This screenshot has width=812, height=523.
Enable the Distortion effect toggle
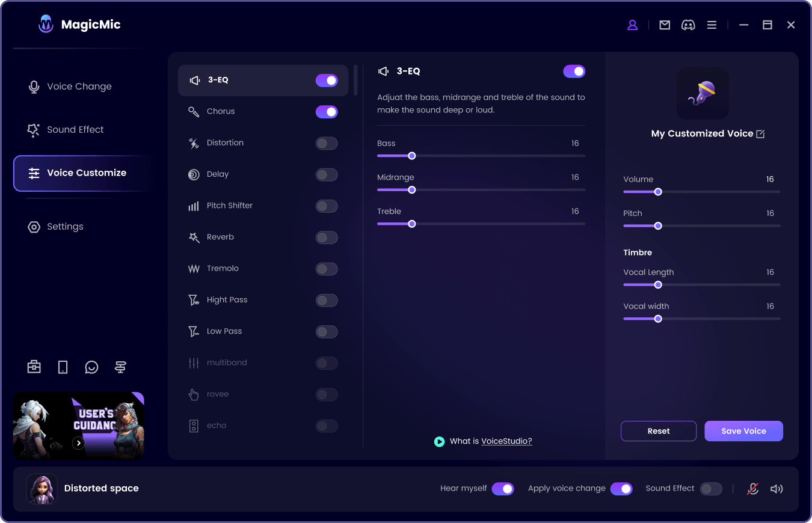327,143
